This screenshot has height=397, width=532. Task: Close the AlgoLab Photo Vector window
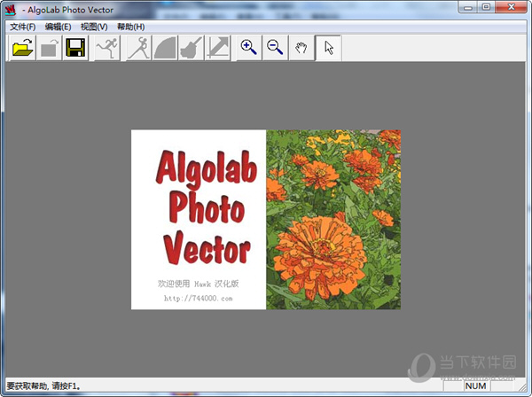point(512,7)
